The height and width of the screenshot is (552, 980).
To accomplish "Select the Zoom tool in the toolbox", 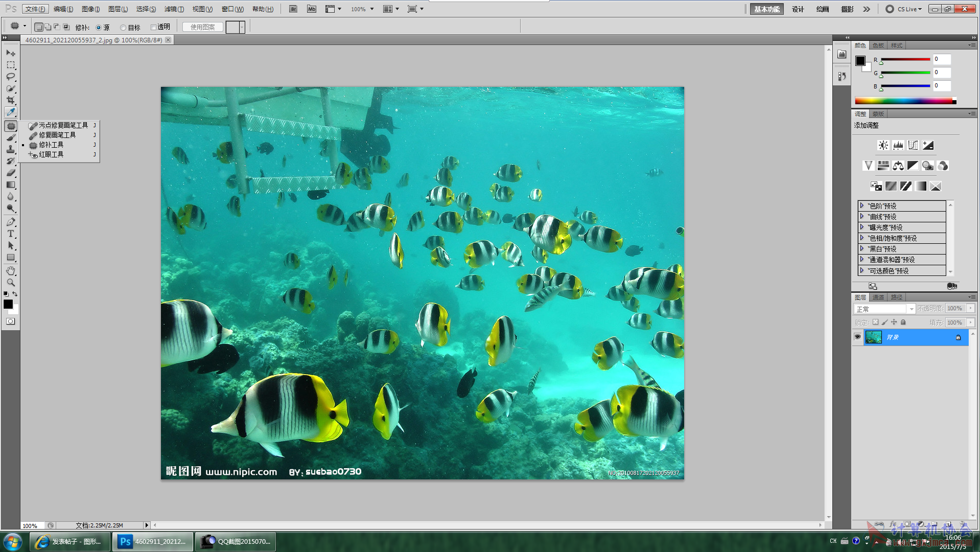I will (x=11, y=283).
